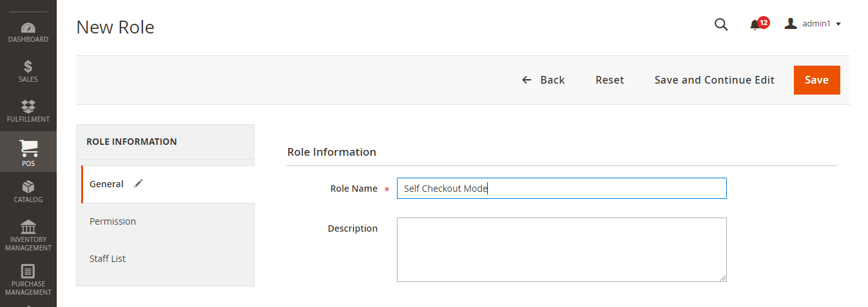The height and width of the screenshot is (307, 868).
Task: Open the Inventory Management icon
Action: [28, 227]
